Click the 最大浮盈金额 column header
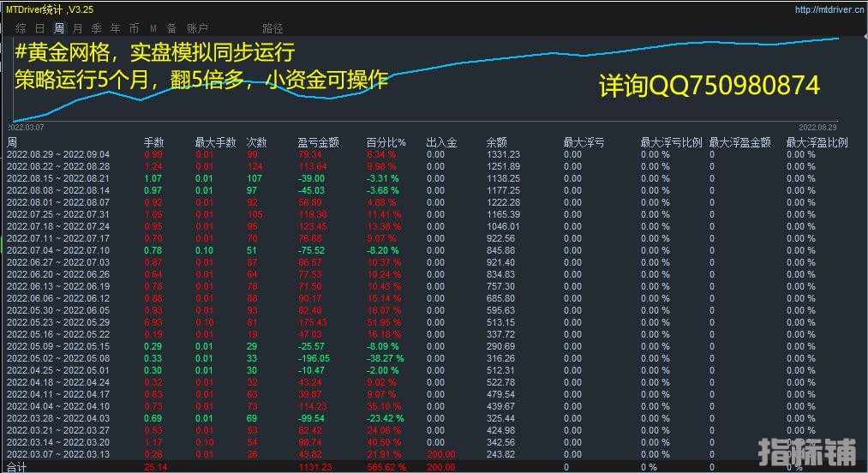868x473 pixels. click(740, 142)
